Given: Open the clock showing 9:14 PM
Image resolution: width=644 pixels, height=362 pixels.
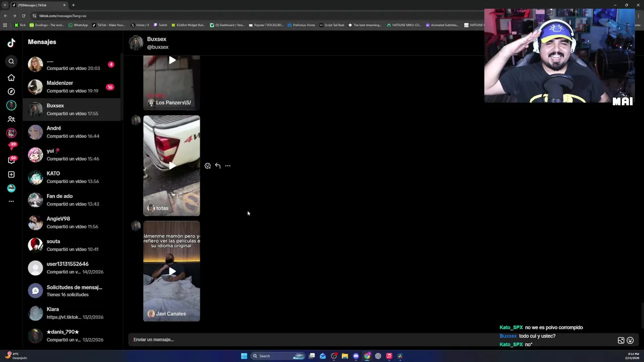Looking at the screenshot, I should 632,355.
